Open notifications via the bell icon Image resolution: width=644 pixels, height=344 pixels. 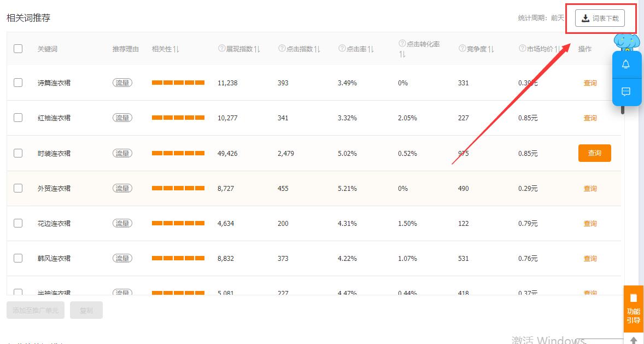pos(627,65)
